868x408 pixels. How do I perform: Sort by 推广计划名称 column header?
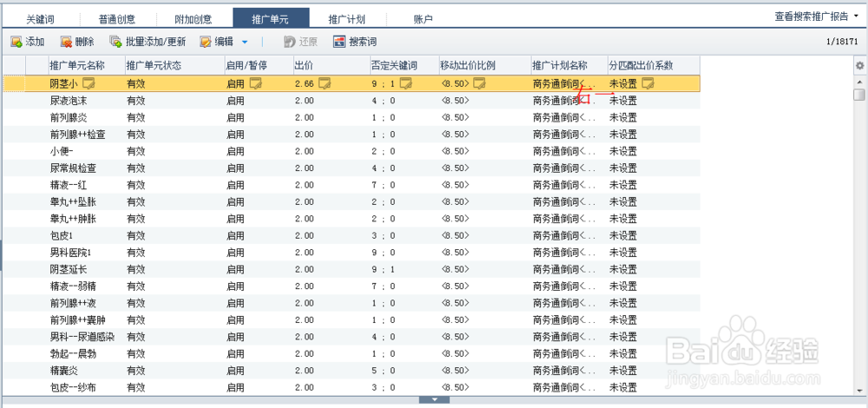569,65
